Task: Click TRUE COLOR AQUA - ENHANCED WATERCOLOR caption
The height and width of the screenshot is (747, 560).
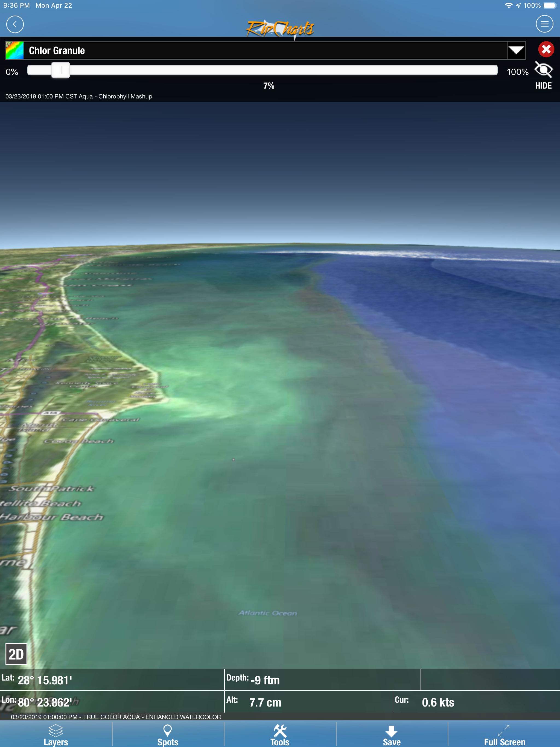Action: coord(116,717)
